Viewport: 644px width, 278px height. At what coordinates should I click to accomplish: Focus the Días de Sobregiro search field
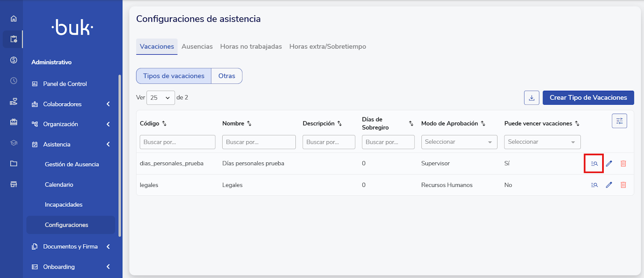coord(388,142)
